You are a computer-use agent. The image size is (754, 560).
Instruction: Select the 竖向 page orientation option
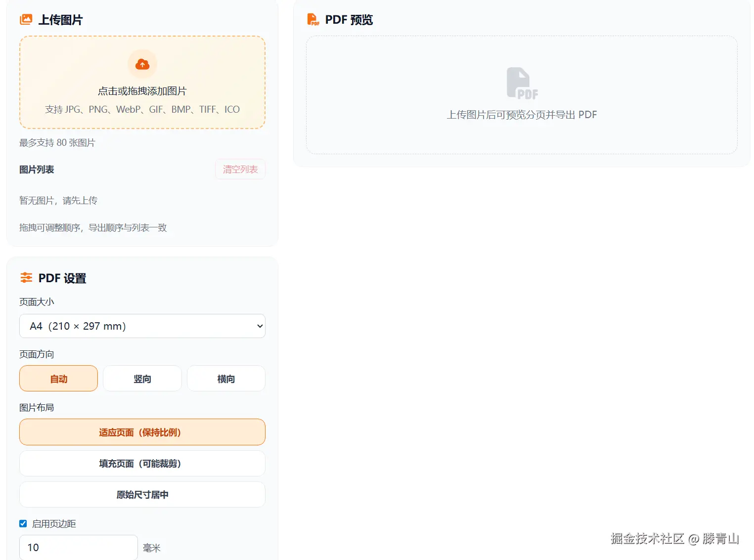pyautogui.click(x=142, y=378)
